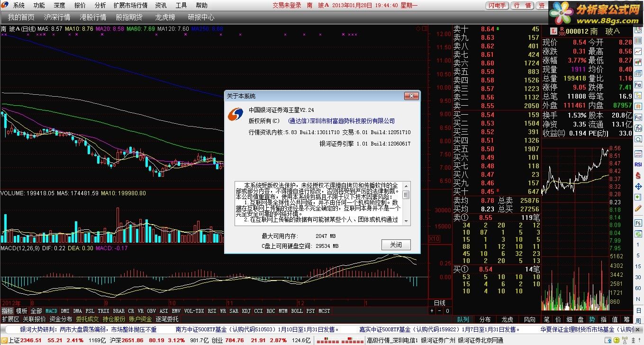The width and height of the screenshot is (644, 345).
Task: Click the 银河大势研判 news headline
Action: click(88, 329)
